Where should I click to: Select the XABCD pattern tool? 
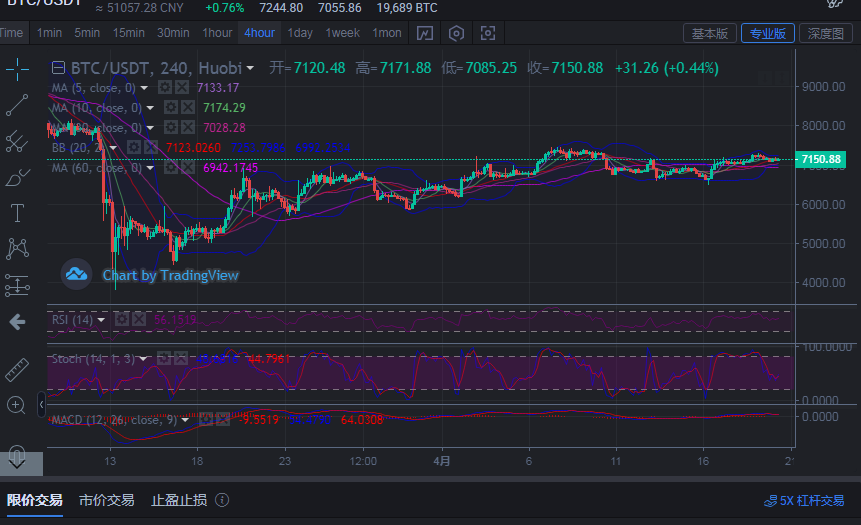click(x=18, y=249)
